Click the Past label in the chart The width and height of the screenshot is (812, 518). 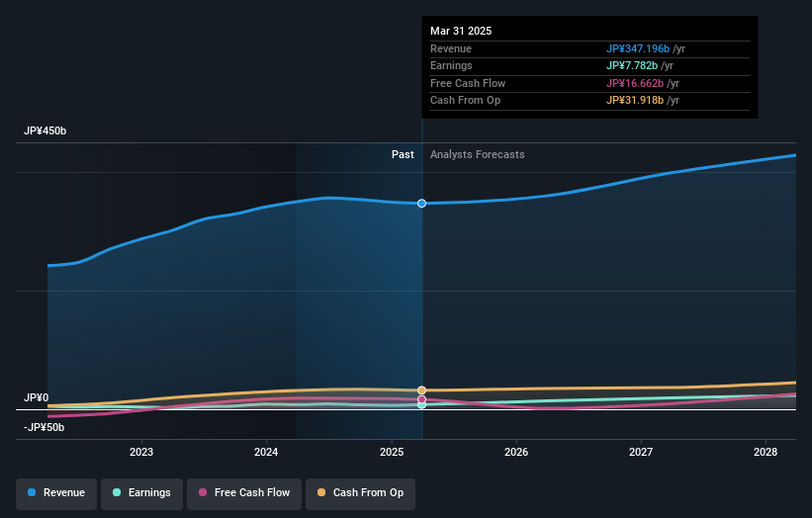[403, 155]
